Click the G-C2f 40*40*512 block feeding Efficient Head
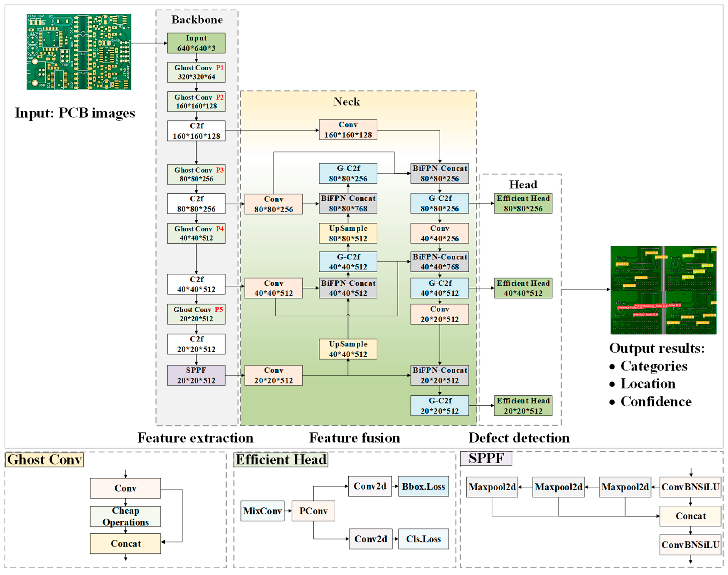 (440, 288)
